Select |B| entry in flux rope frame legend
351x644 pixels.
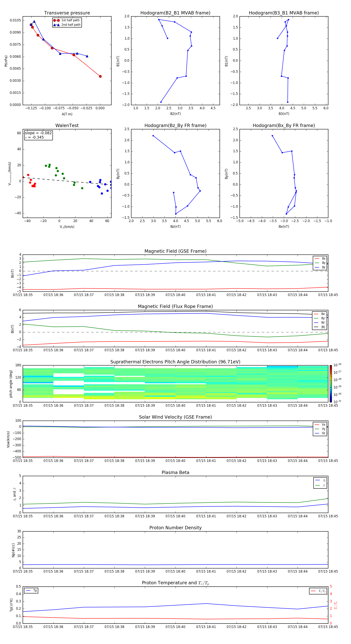pyautogui.click(x=320, y=327)
